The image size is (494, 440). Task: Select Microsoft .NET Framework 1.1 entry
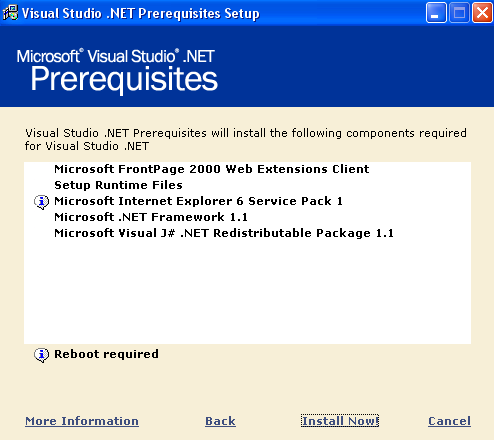point(151,217)
